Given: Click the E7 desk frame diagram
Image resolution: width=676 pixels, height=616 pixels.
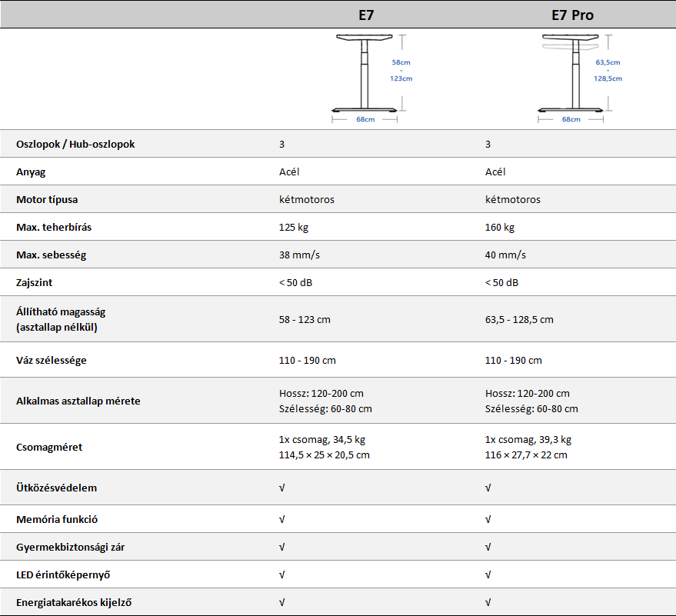Looking at the screenshot, I should (x=366, y=78).
